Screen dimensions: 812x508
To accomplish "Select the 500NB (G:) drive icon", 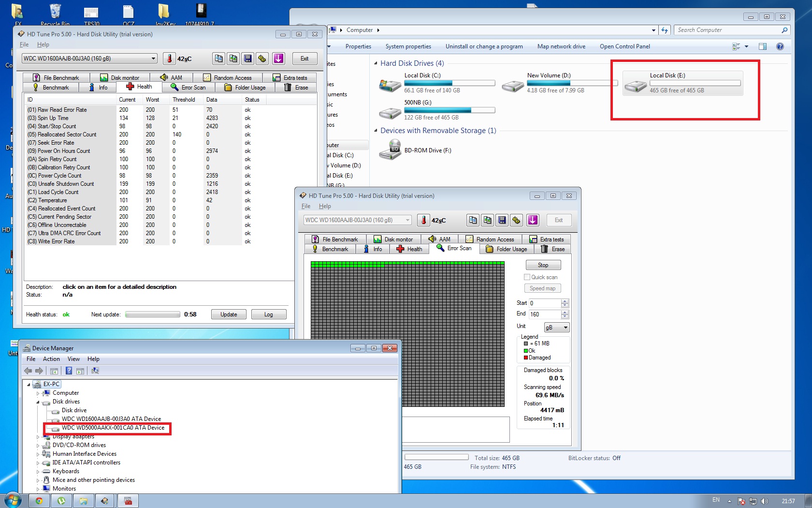I will point(390,113).
